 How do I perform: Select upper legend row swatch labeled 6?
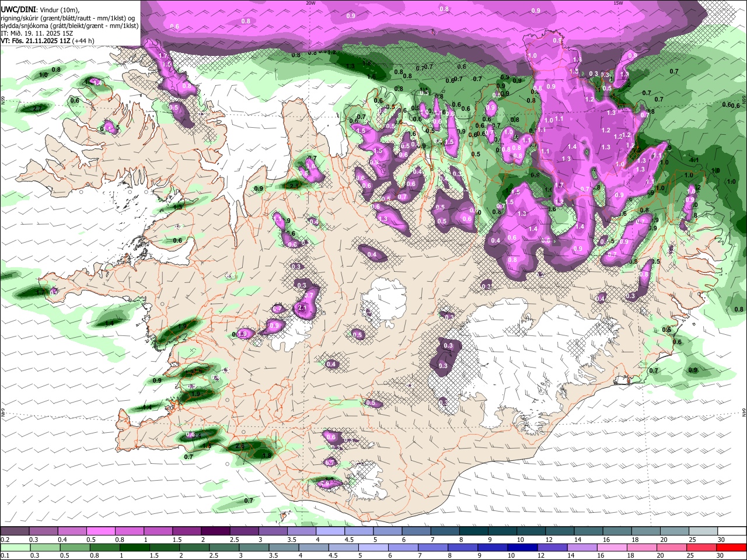[416, 531]
